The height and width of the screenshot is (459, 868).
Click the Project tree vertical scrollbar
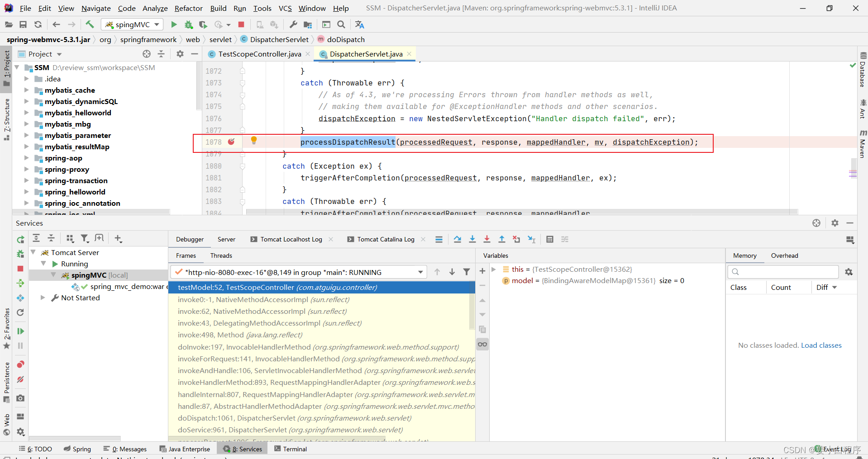coord(198,86)
